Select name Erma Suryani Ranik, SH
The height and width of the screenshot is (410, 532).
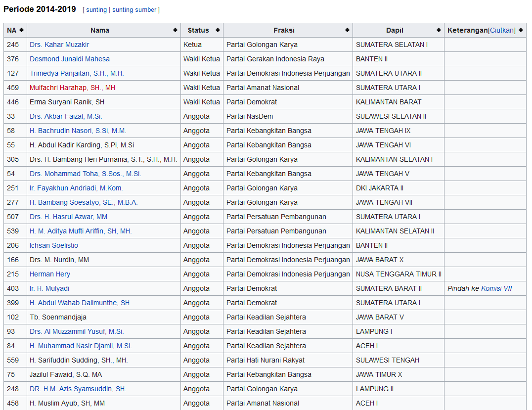point(67,102)
